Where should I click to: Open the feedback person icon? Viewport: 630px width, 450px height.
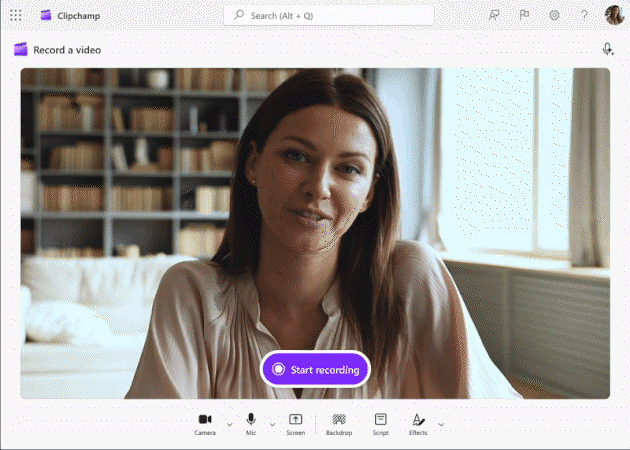494,15
